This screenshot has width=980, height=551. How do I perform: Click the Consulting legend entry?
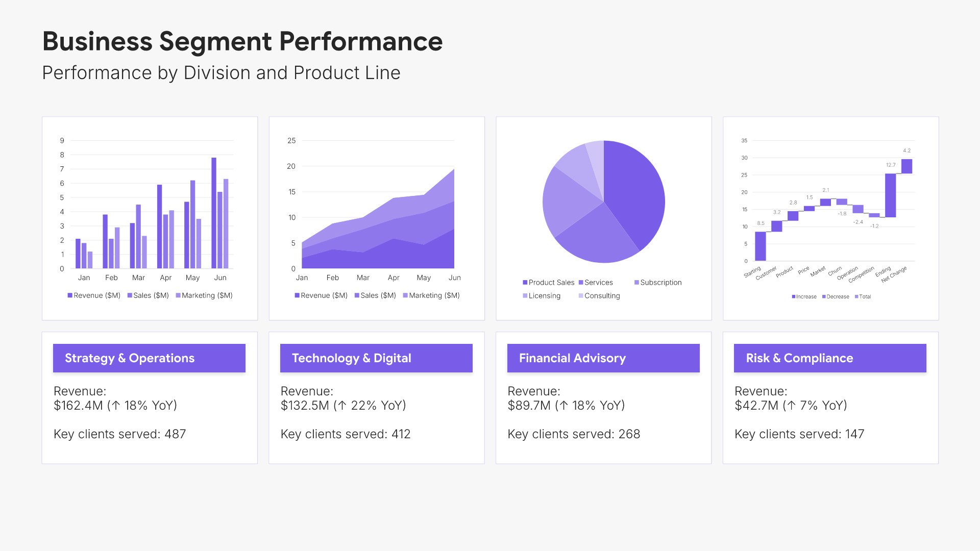(602, 296)
